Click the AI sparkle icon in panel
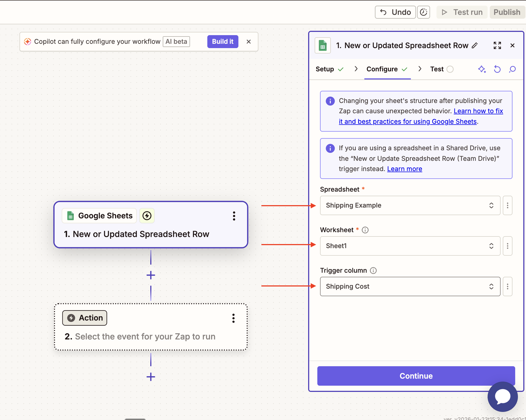526x420 pixels. tap(482, 69)
